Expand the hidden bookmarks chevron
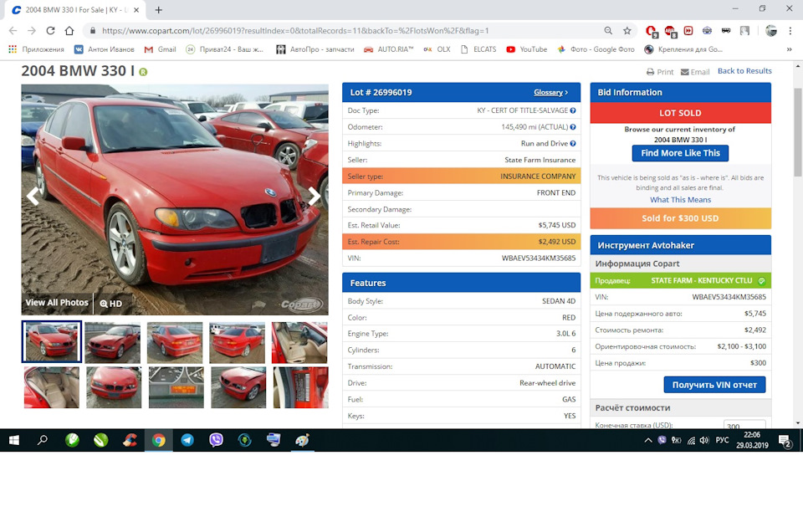The image size is (803, 532). point(789,49)
